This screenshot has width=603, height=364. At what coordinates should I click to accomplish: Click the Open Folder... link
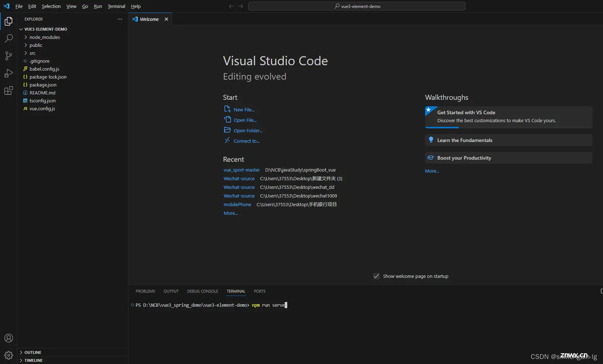click(248, 130)
